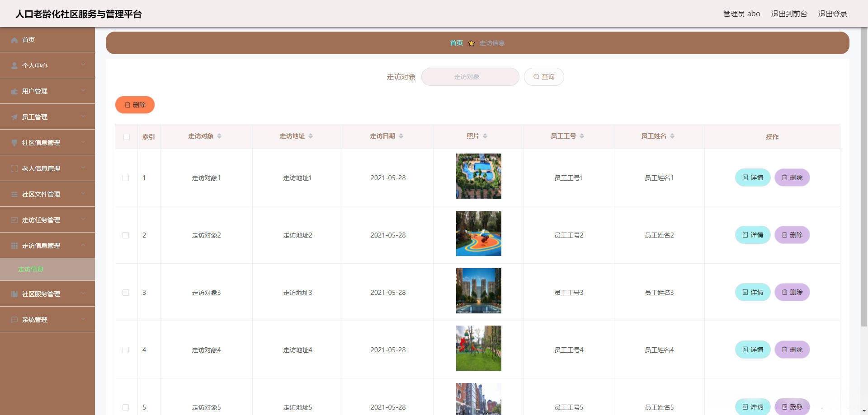Open 详情 for row 走访对象2
The height and width of the screenshot is (415, 868).
pos(753,235)
